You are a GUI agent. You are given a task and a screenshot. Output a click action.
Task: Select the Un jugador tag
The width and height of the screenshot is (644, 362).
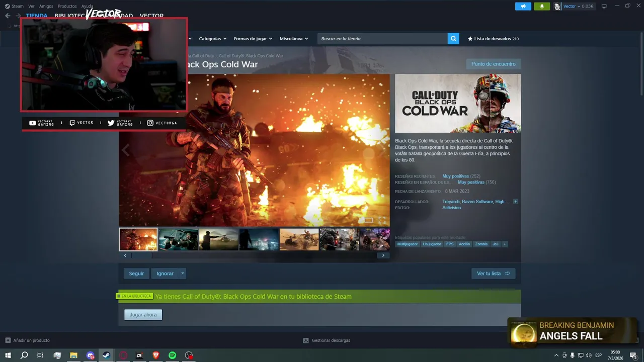tap(432, 244)
